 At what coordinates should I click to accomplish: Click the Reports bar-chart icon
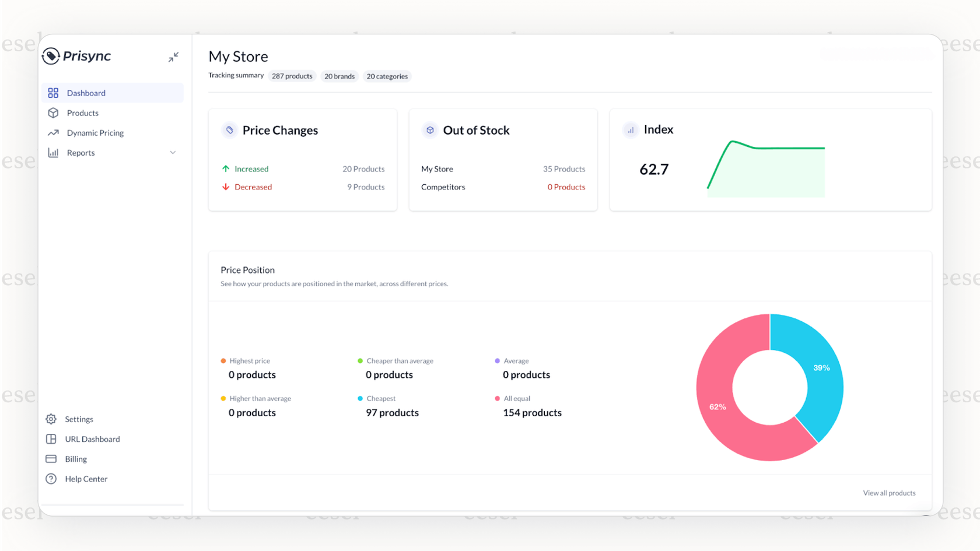coord(53,152)
